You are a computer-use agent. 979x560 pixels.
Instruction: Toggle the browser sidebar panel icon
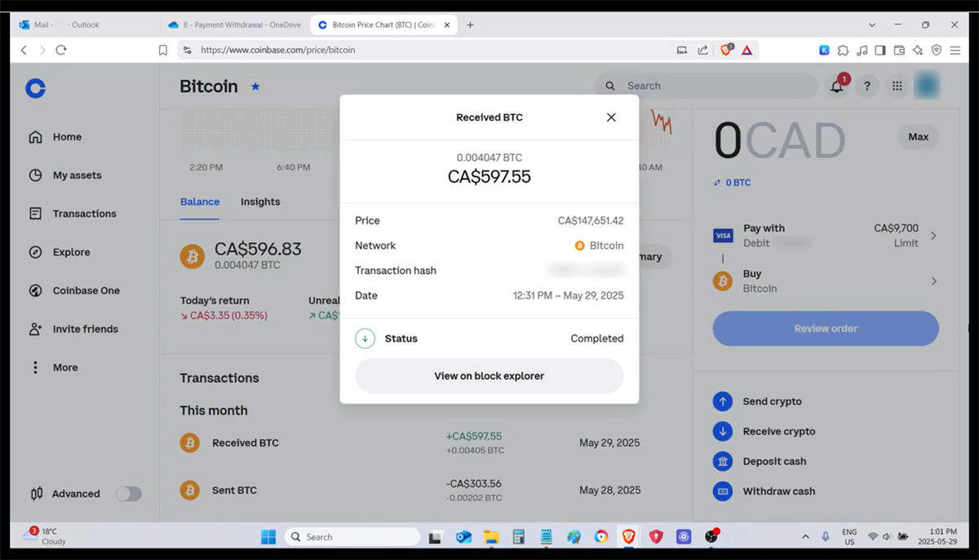(880, 50)
